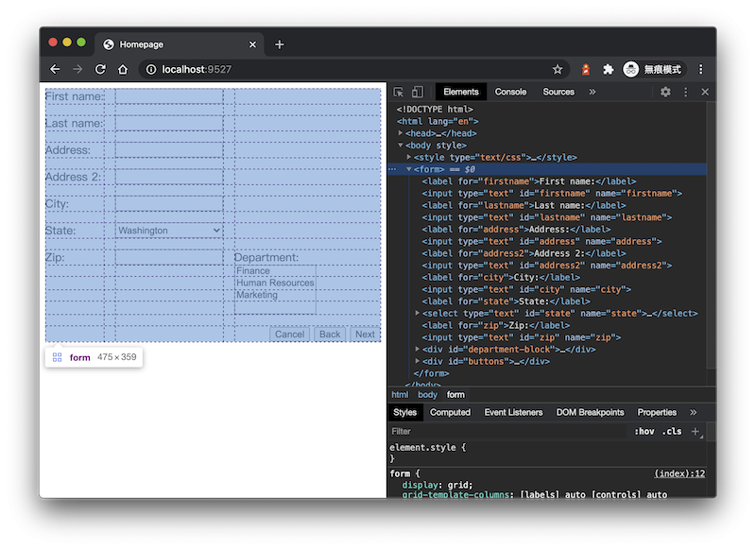Expand the department-block div node
Screen dimensions: 756x550
point(418,350)
